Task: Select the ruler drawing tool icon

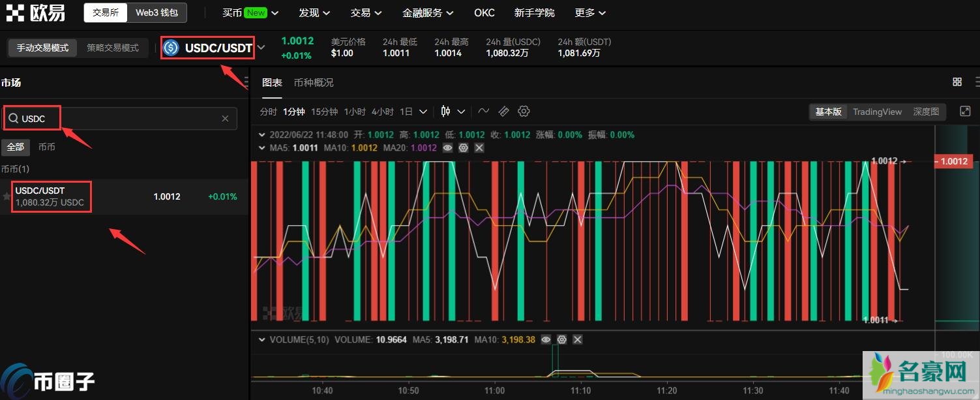Action: coord(503,112)
